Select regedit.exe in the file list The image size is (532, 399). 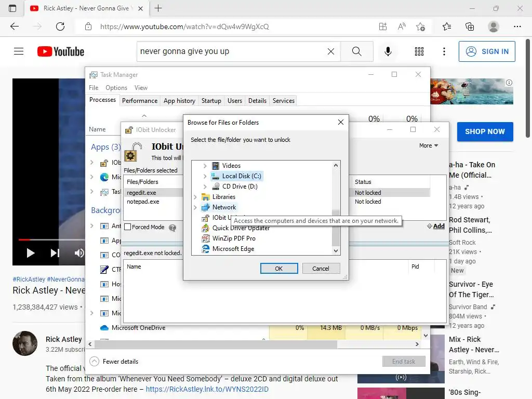[141, 193]
